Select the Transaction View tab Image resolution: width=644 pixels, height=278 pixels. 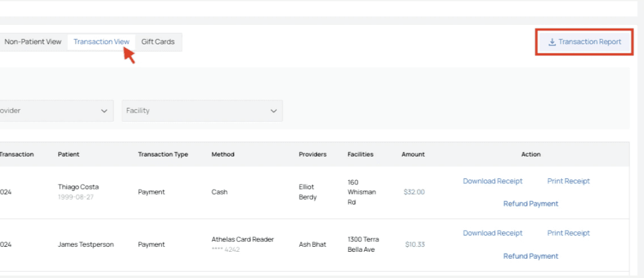coord(101,42)
